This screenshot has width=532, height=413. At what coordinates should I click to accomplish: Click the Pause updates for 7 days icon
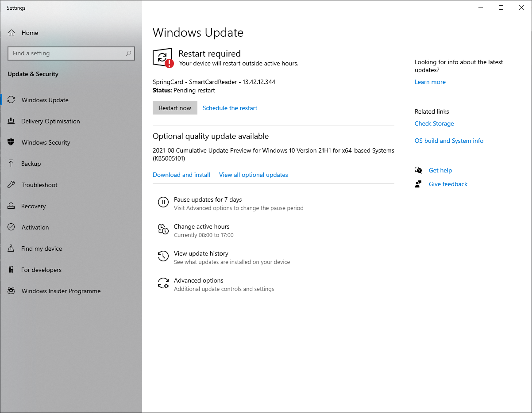coord(163,202)
